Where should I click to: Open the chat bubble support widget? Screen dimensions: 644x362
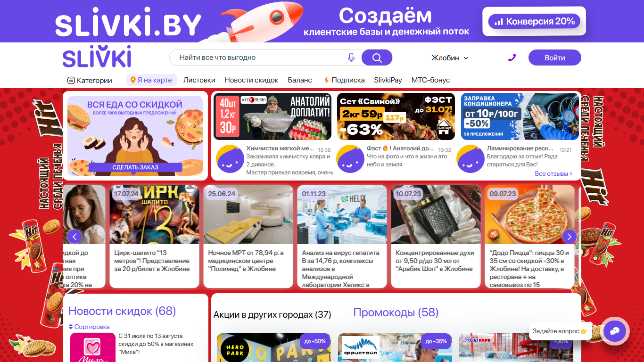pos(614,331)
